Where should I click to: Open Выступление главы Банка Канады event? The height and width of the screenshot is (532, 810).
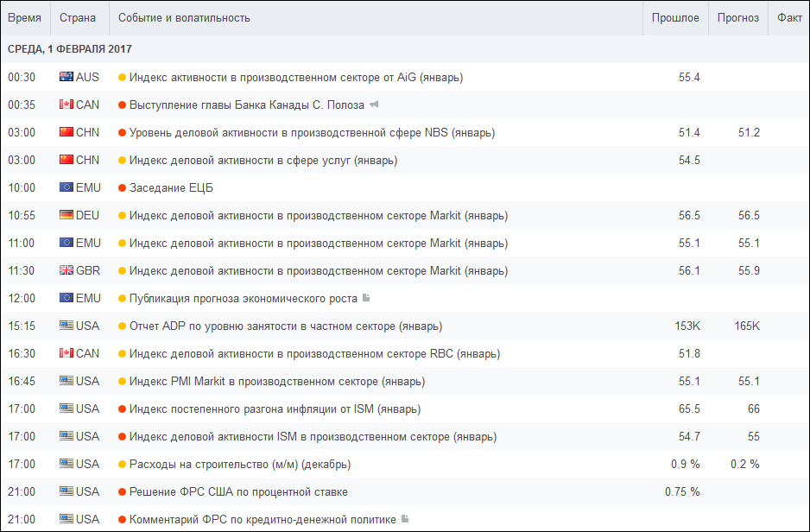(247, 104)
